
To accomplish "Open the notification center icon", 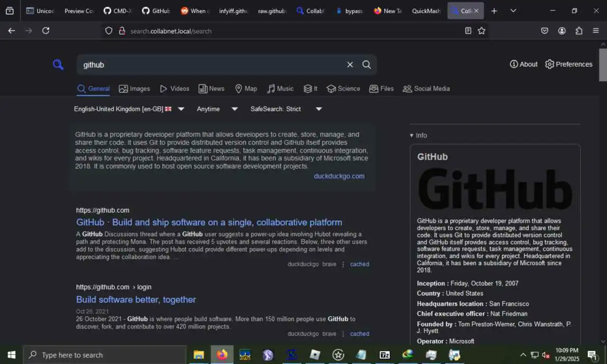I will [592, 355].
